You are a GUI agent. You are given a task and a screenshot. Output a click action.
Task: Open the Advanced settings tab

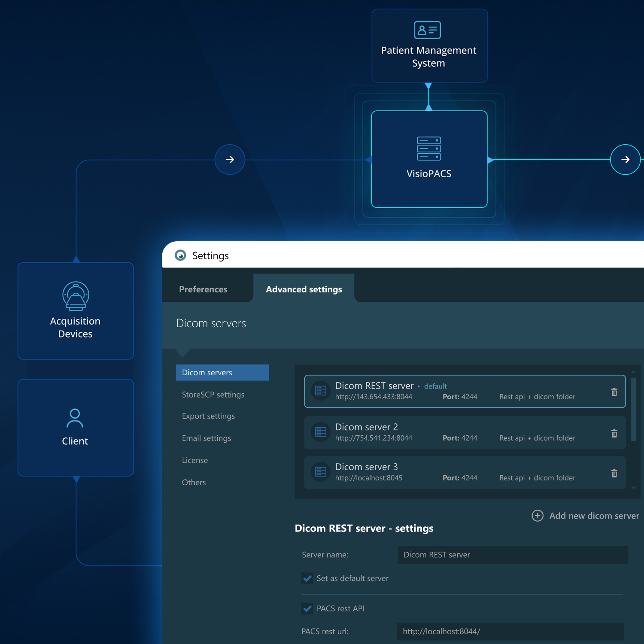304,289
